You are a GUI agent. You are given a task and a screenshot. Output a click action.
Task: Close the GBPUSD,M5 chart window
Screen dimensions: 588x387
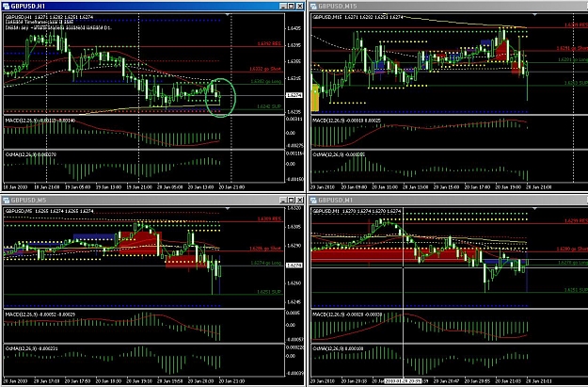(299, 200)
